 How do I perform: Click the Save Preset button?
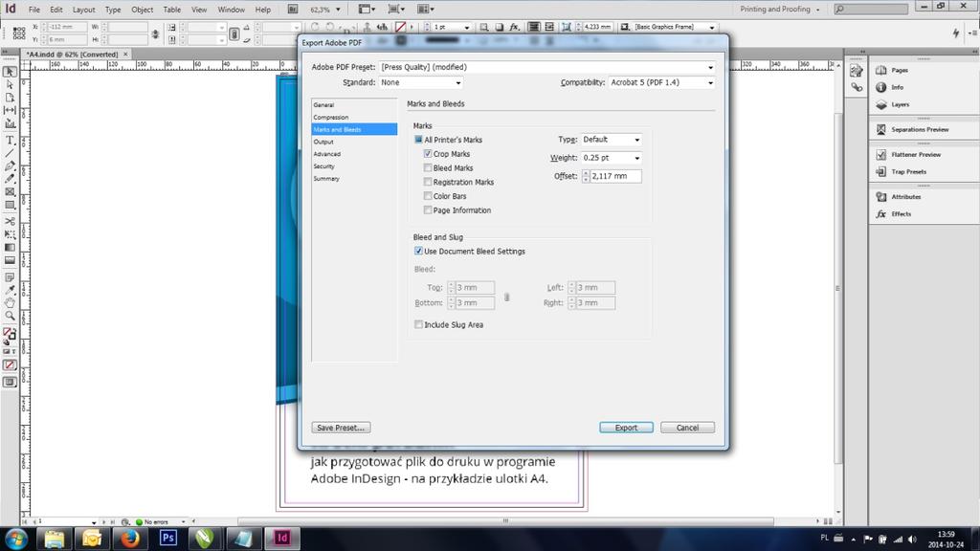point(341,428)
